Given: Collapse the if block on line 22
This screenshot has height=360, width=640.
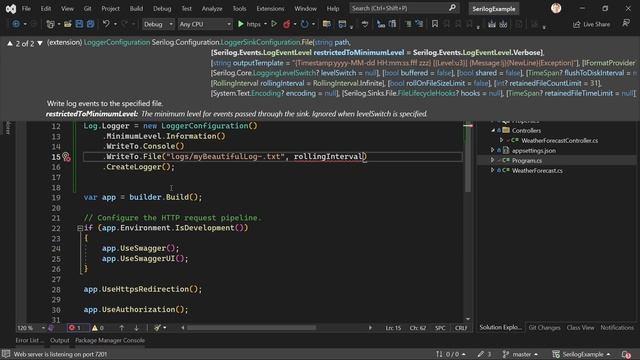Looking at the screenshot, I should 80,228.
